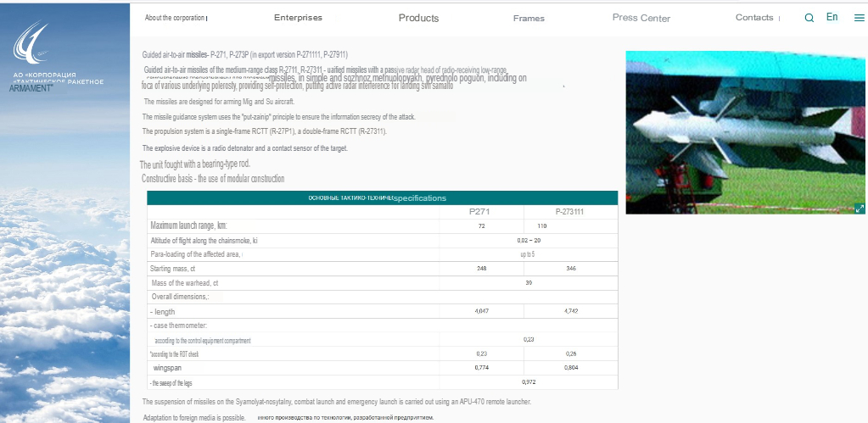Select Frames in the top navigation

pos(529,18)
